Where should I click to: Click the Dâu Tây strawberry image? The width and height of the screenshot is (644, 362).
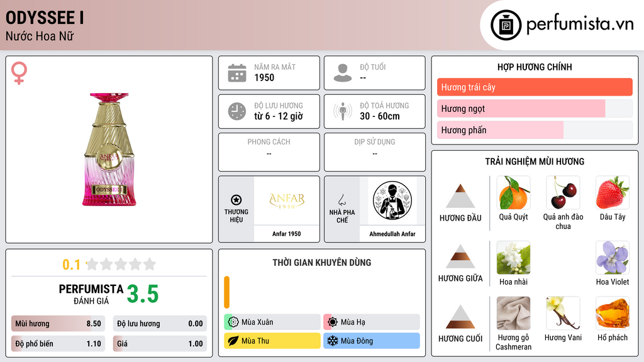click(613, 192)
